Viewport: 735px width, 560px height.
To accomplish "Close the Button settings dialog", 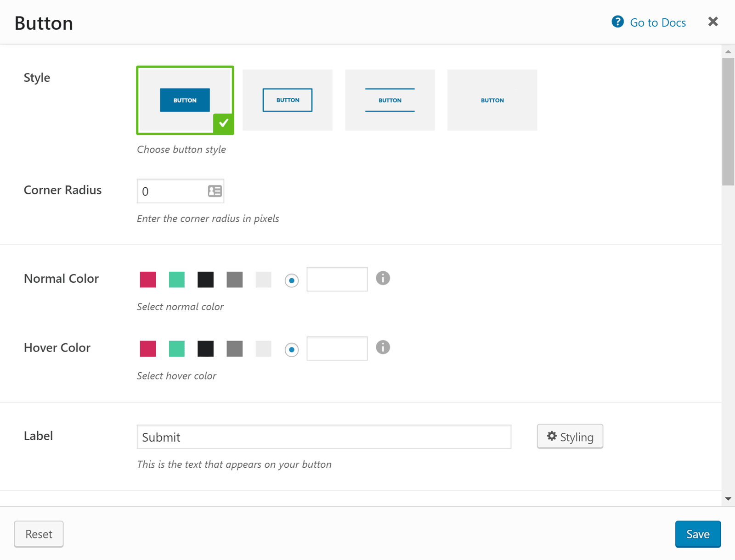I will (x=713, y=22).
